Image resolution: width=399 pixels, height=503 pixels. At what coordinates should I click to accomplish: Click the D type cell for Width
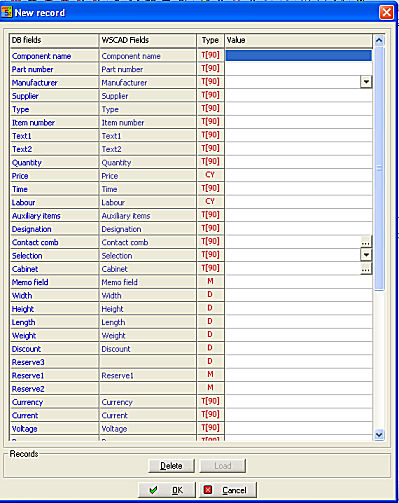[210, 295]
